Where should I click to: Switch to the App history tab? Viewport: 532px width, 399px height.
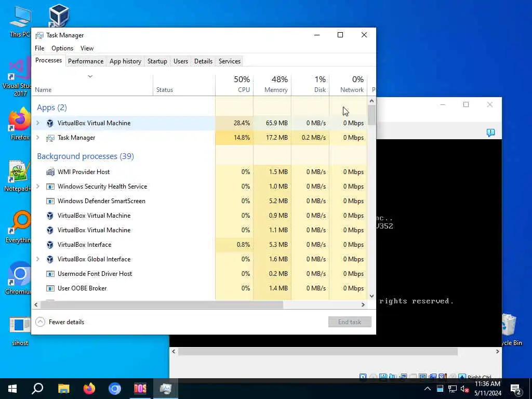(x=125, y=61)
